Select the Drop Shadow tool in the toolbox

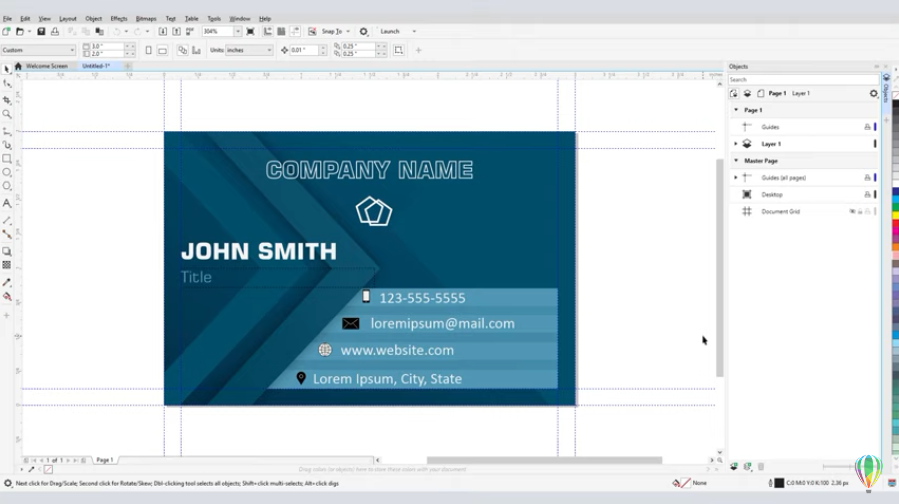pos(7,251)
